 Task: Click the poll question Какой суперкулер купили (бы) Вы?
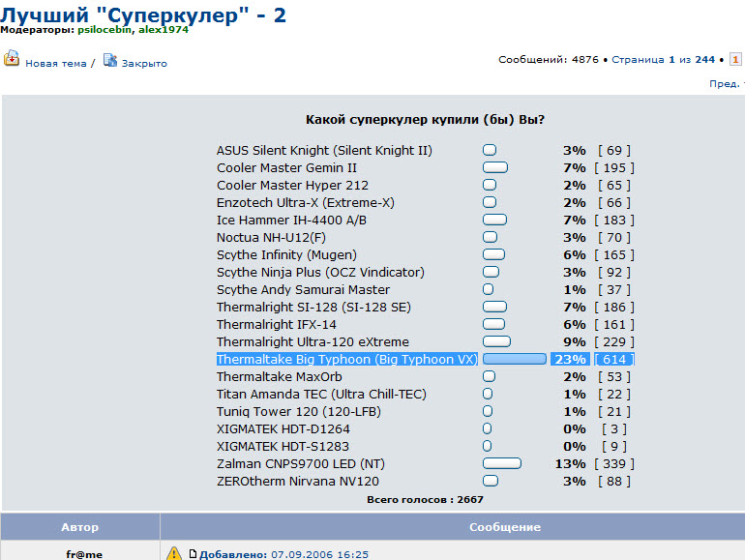coord(425,119)
